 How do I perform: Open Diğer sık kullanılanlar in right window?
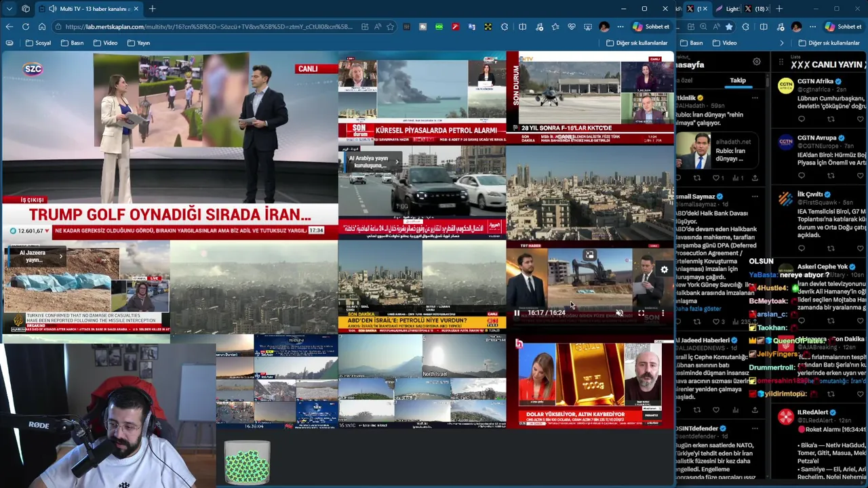[x=829, y=43]
